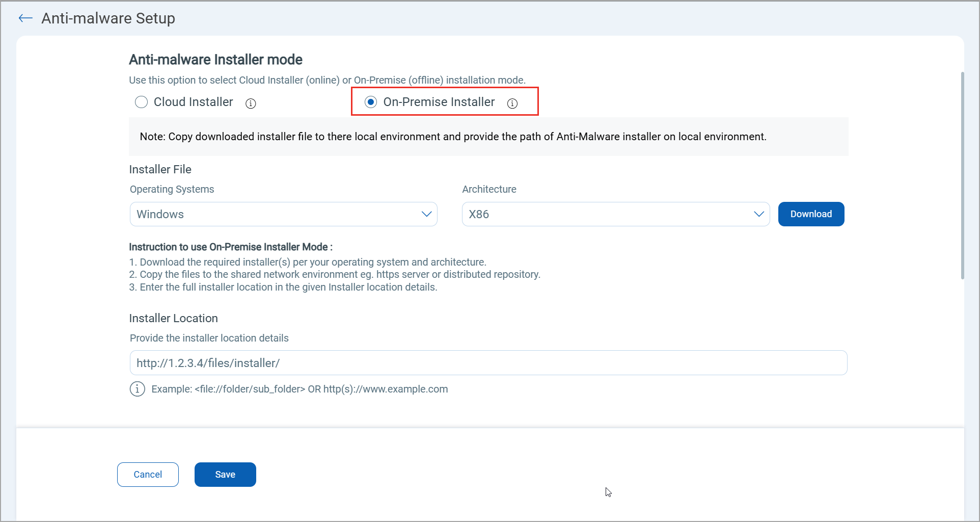Viewport: 980px width, 522px height.
Task: Expand the Architecture dropdown showing X86
Action: point(616,214)
